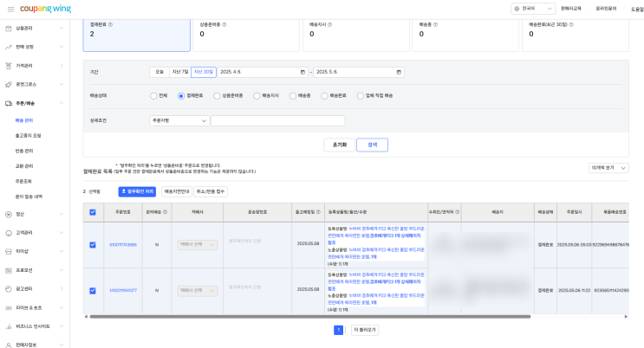Viewport: 644px width, 348px height.
Task: Click the 상품관리 sidebar box icon
Action: click(8, 29)
